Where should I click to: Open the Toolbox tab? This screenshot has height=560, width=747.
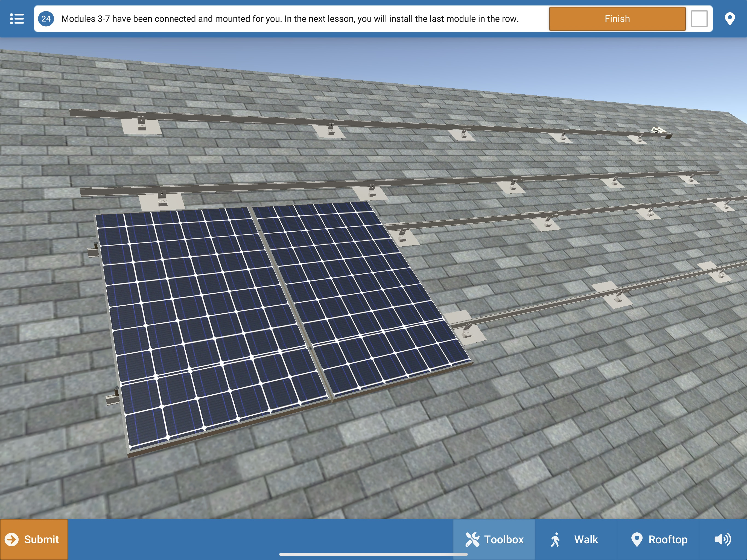click(x=494, y=539)
